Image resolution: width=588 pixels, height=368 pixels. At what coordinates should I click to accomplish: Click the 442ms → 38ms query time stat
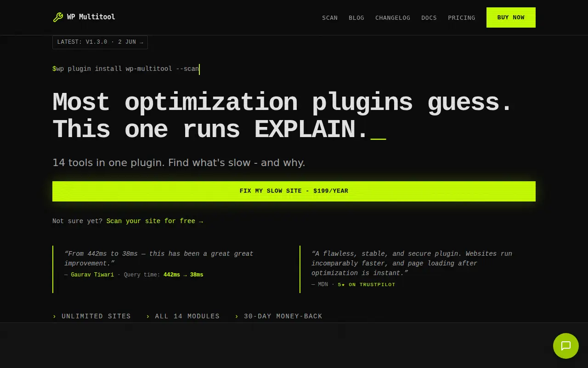pos(183,275)
